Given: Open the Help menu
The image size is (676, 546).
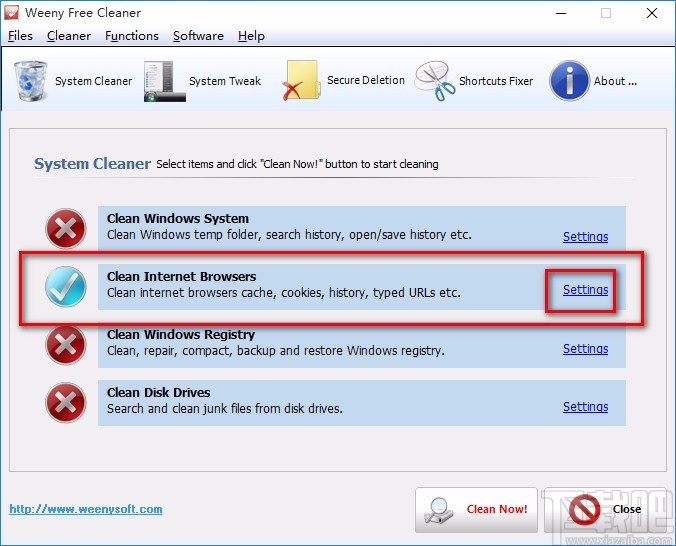Looking at the screenshot, I should pos(251,36).
